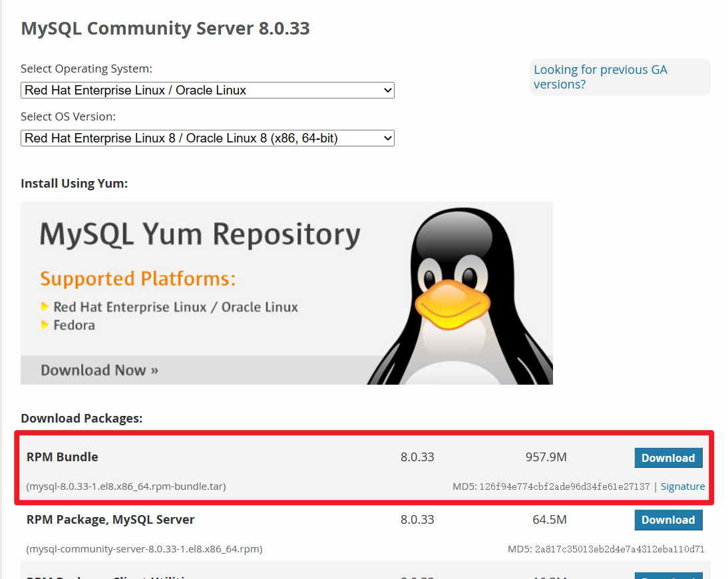Click 'Supported Platforms:' text in banner
The image size is (728, 579).
(x=138, y=279)
